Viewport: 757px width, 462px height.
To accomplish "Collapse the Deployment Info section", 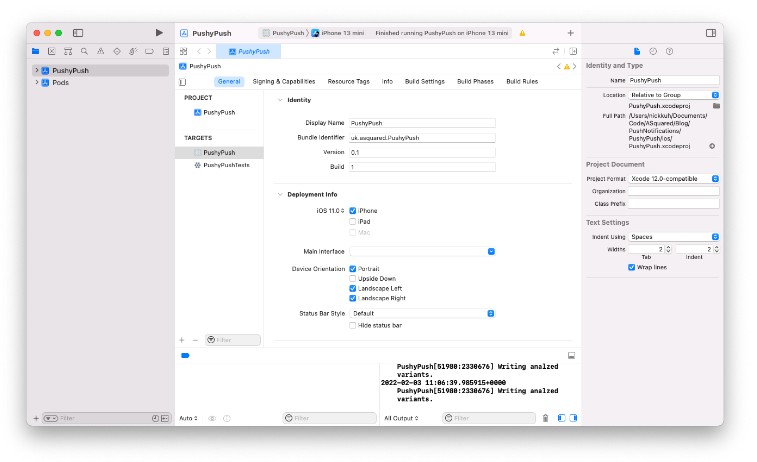I will [x=280, y=195].
